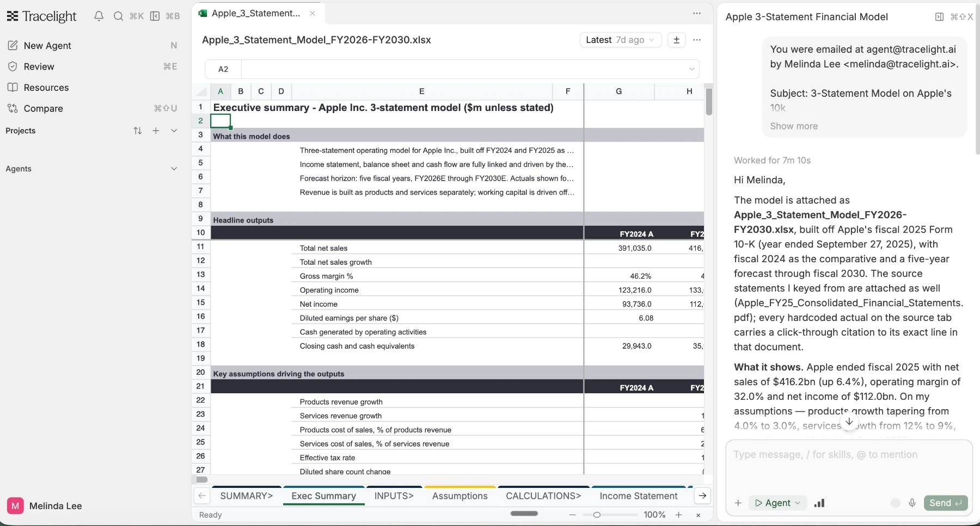This screenshot has width=980, height=526.
Task: Click the Send button
Action: 946,503
